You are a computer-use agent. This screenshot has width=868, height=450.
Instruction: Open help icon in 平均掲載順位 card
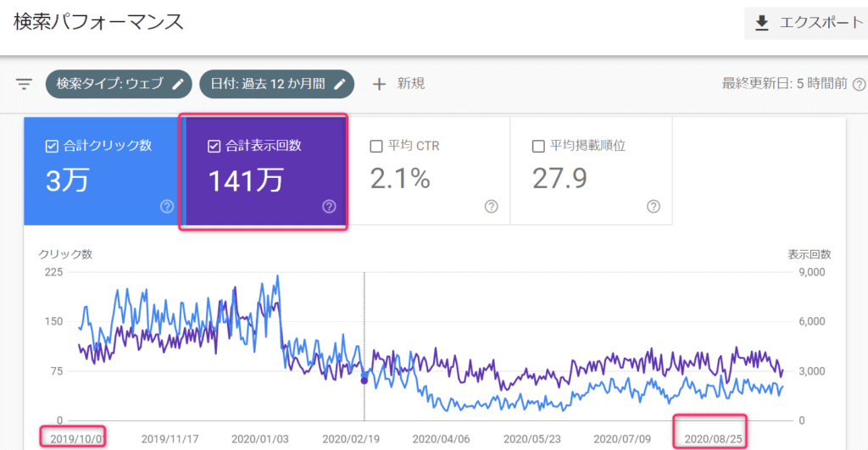[654, 207]
